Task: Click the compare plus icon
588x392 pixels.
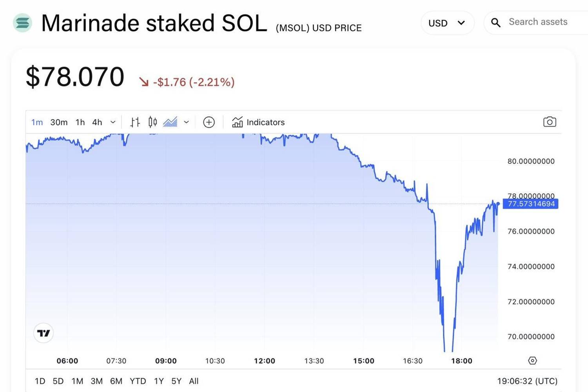Action: (x=209, y=122)
